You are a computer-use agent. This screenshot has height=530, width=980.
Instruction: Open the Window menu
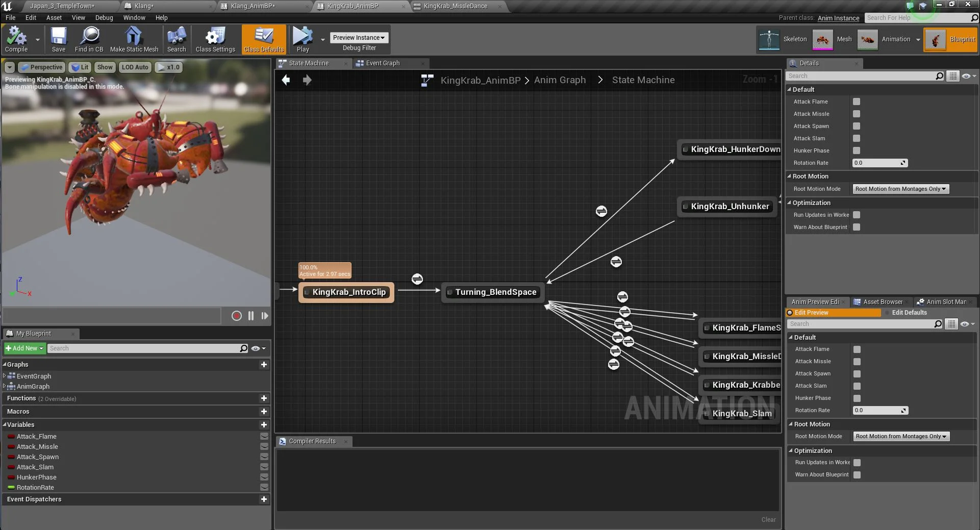point(134,17)
